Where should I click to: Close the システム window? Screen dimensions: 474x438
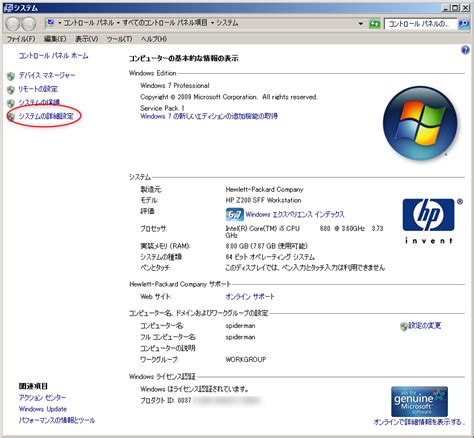tap(465, 8)
